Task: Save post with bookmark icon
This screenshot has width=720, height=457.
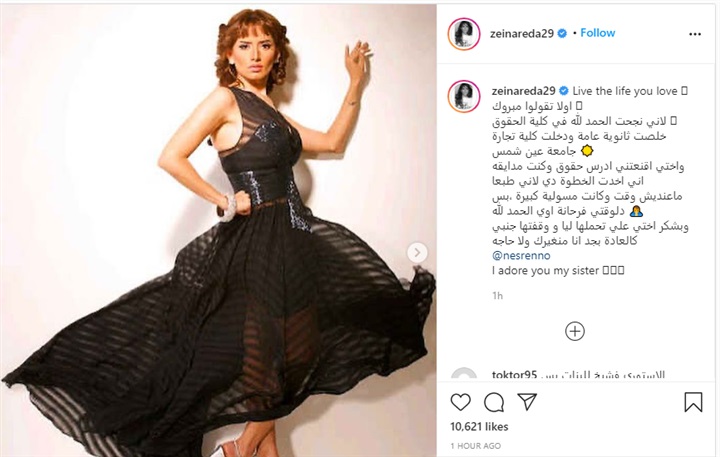Action: [x=693, y=402]
